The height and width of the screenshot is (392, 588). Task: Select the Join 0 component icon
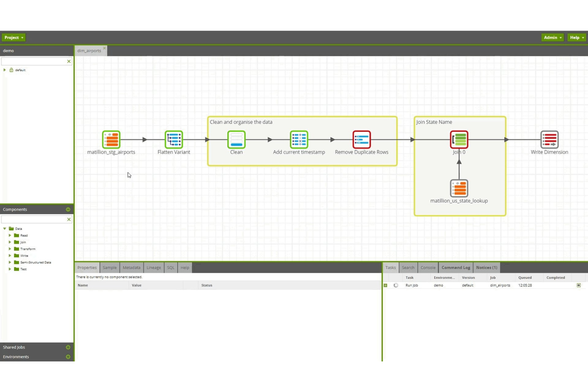coord(459,140)
